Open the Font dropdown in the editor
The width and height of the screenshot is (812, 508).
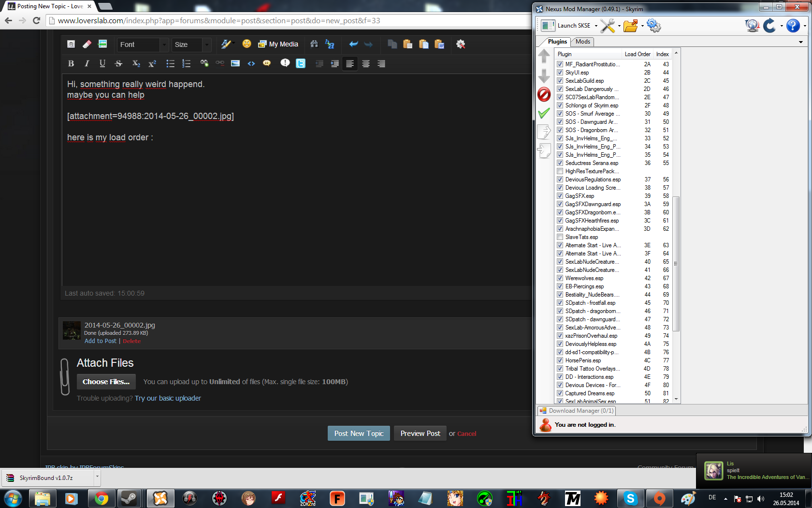(x=143, y=45)
